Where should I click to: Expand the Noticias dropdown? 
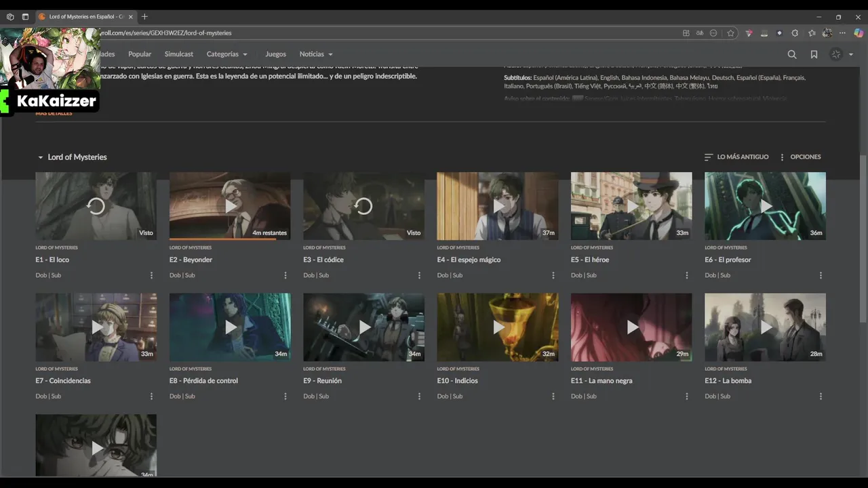pos(317,54)
